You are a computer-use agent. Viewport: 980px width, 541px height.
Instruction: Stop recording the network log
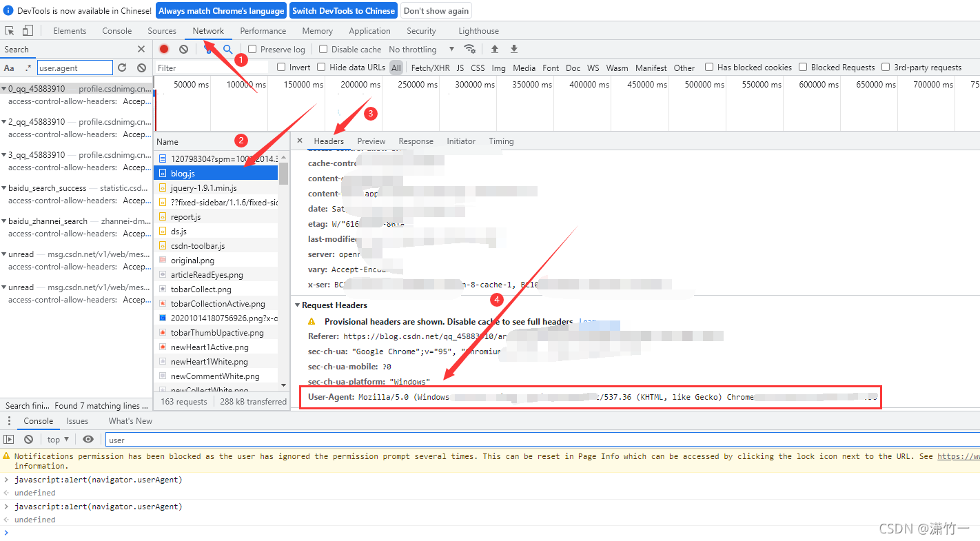click(x=163, y=49)
